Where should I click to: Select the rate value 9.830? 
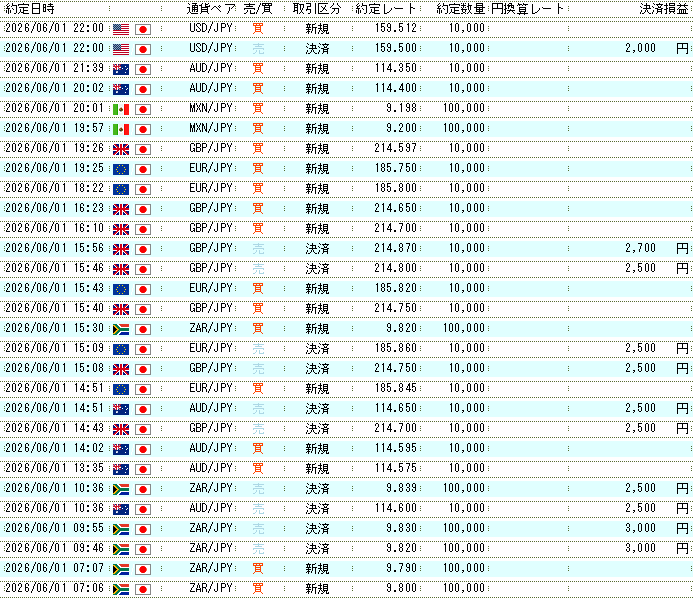pyautogui.click(x=401, y=528)
